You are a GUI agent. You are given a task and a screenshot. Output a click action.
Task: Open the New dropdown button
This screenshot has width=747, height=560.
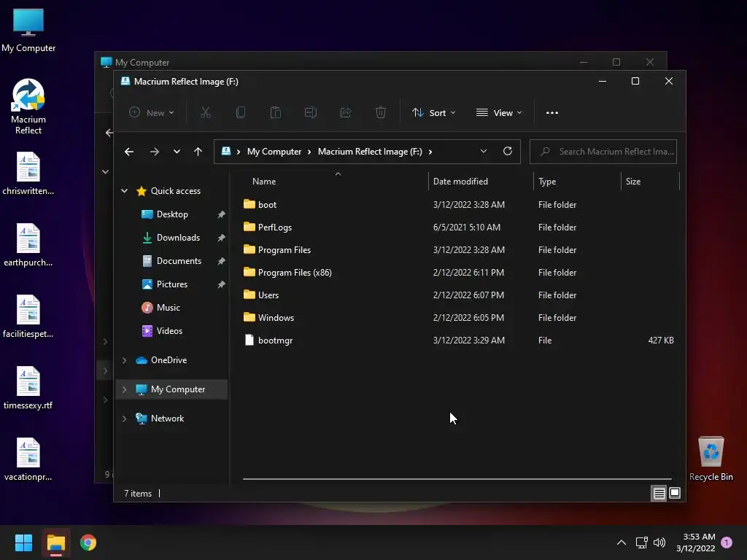click(x=152, y=113)
